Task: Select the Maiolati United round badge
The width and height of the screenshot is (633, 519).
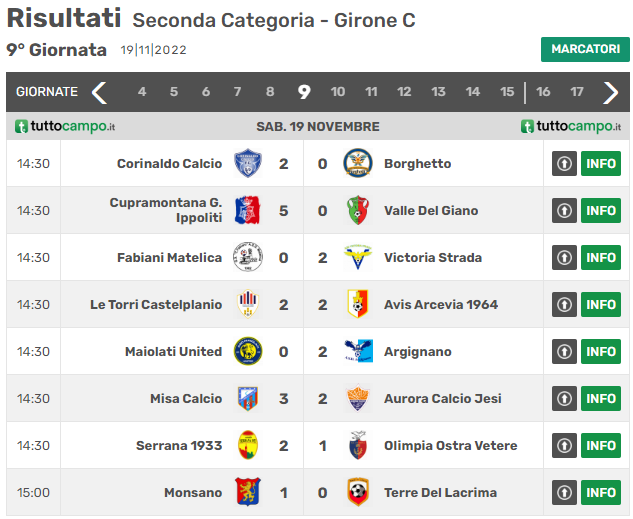Action: pyautogui.click(x=248, y=351)
